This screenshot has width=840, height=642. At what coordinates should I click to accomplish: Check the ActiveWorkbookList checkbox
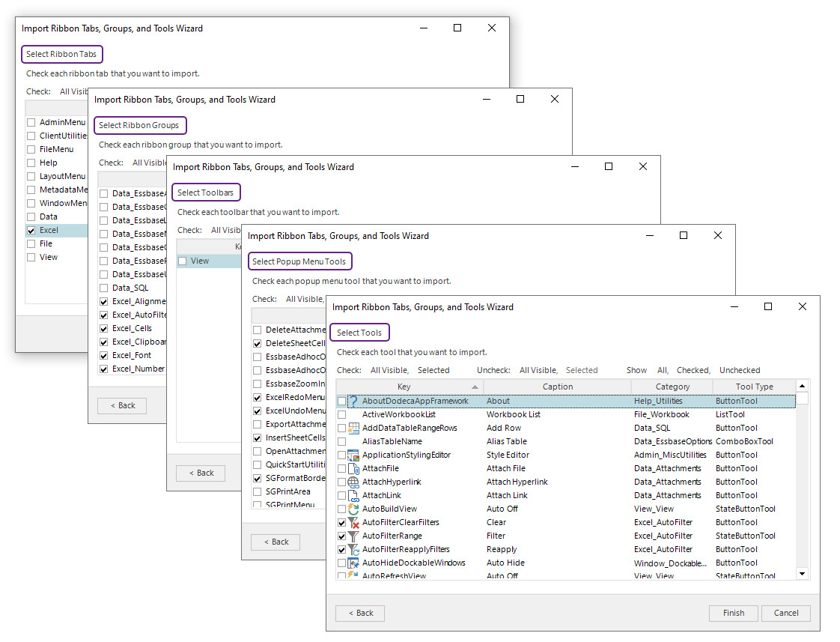click(342, 414)
